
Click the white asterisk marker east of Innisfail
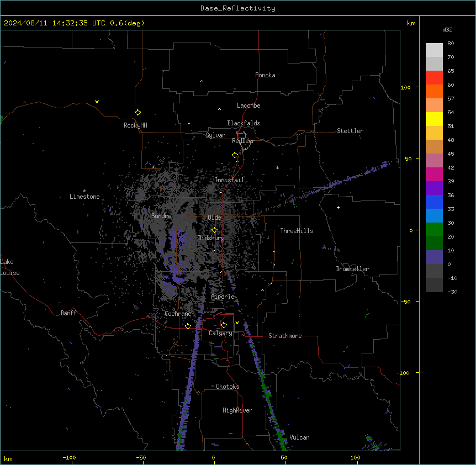(x=277, y=167)
